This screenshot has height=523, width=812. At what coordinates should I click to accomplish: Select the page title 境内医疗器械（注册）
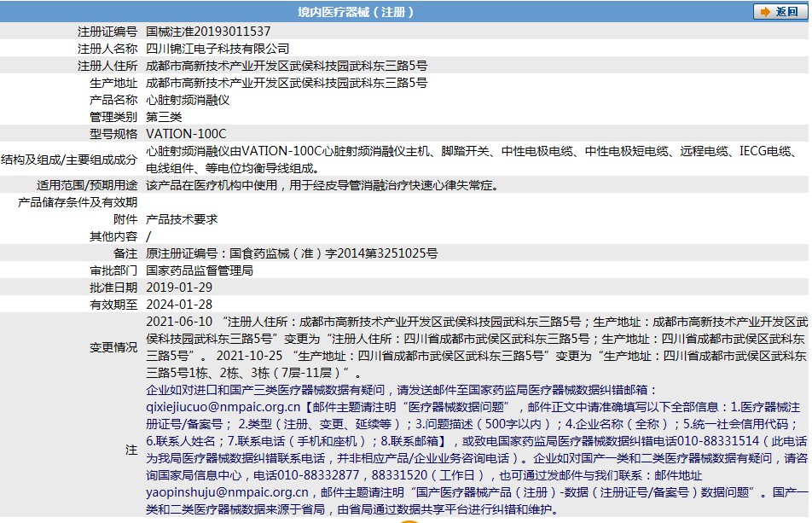(356, 12)
